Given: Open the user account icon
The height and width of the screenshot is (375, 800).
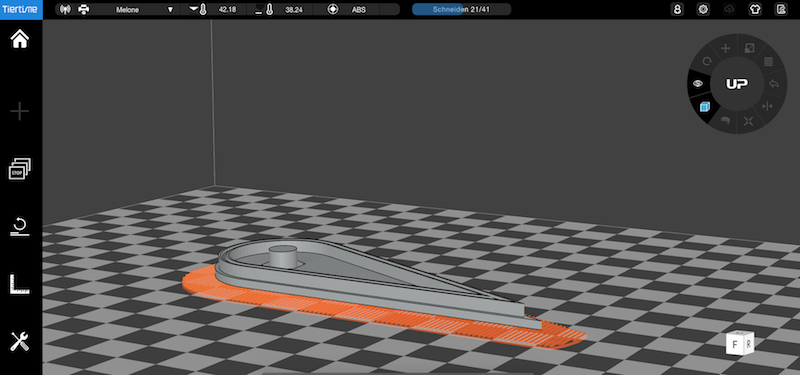Looking at the screenshot, I should coord(677,9).
